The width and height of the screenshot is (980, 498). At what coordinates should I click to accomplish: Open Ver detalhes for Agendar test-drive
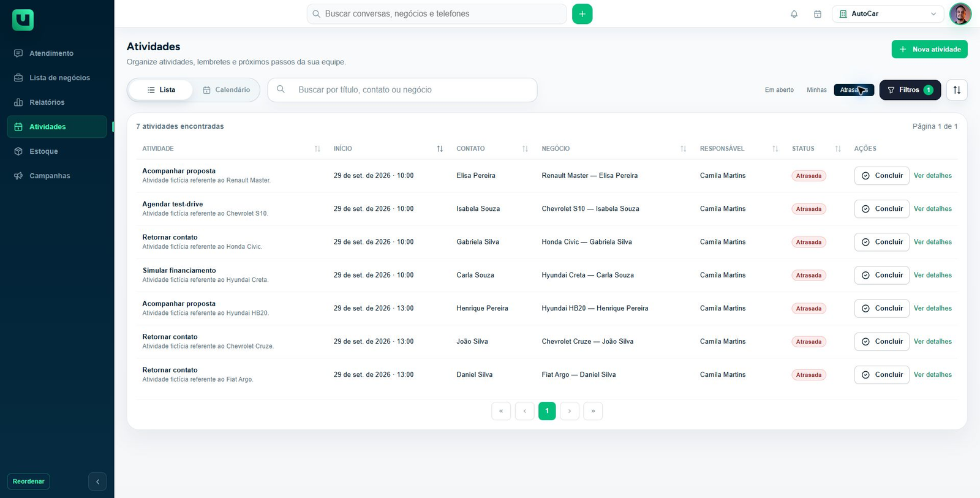click(x=932, y=209)
